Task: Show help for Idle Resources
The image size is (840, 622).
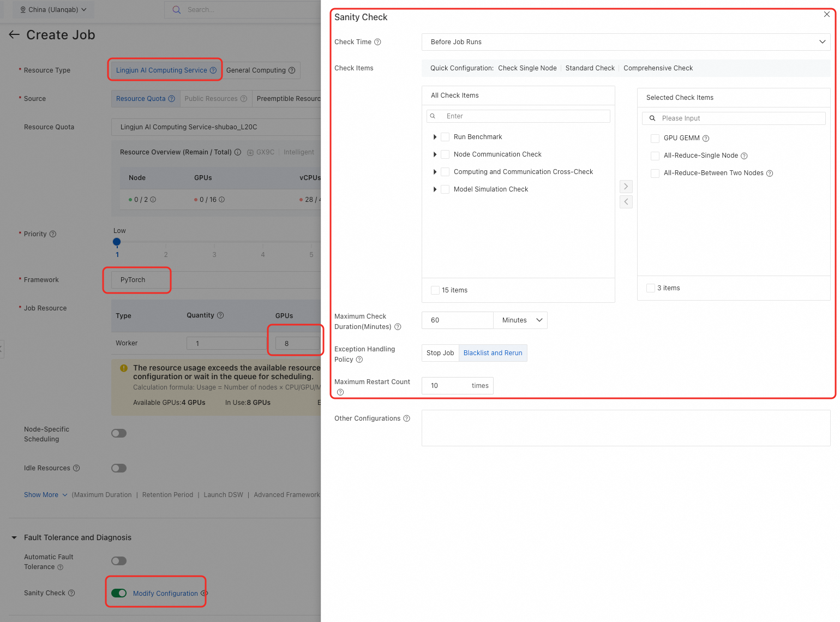Action: (76, 468)
